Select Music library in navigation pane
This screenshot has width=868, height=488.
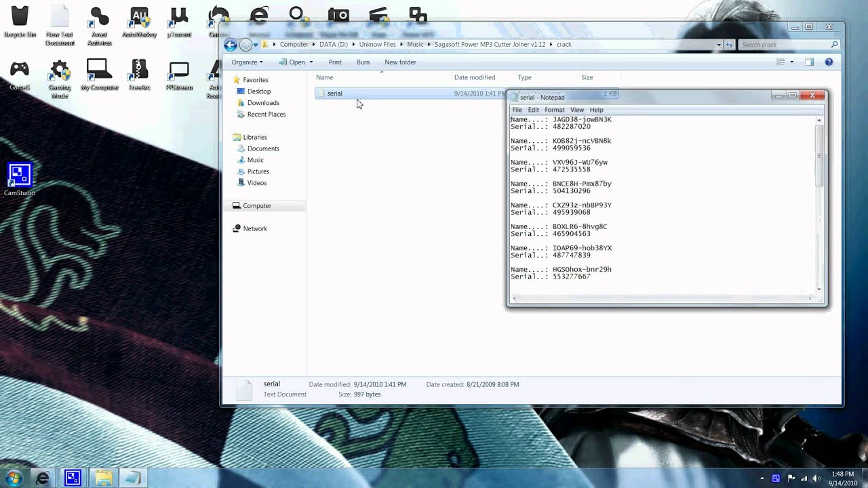click(x=256, y=161)
